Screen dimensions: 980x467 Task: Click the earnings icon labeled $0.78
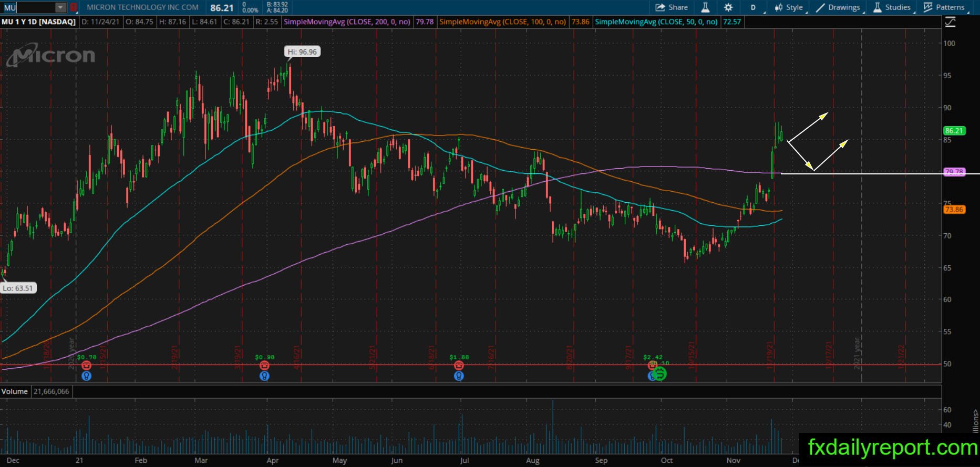(87, 366)
